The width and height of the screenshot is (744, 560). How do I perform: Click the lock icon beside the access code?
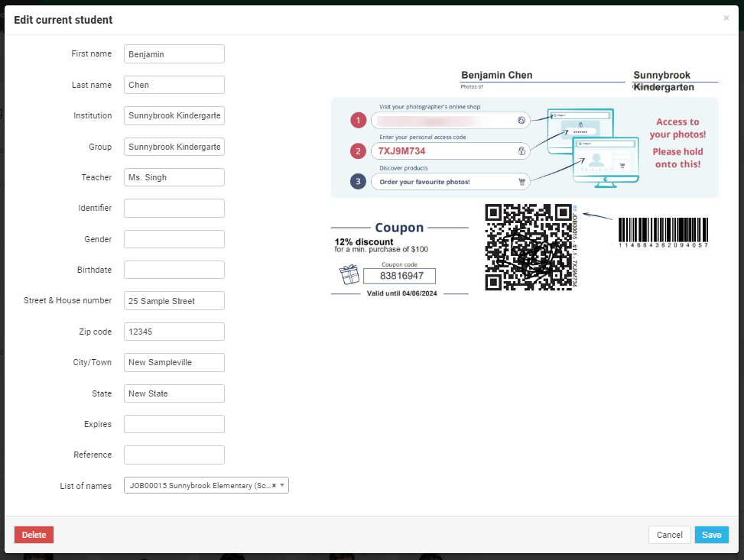(x=521, y=151)
